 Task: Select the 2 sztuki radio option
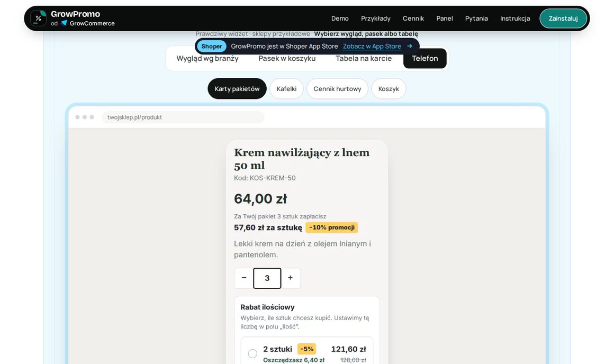[x=252, y=354]
